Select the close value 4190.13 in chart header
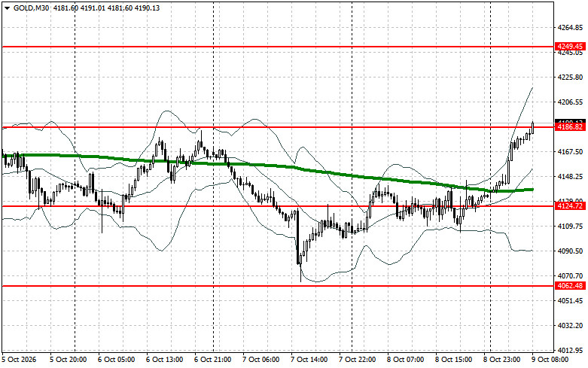Image resolution: width=588 pixels, height=368 pixels. tap(146, 8)
